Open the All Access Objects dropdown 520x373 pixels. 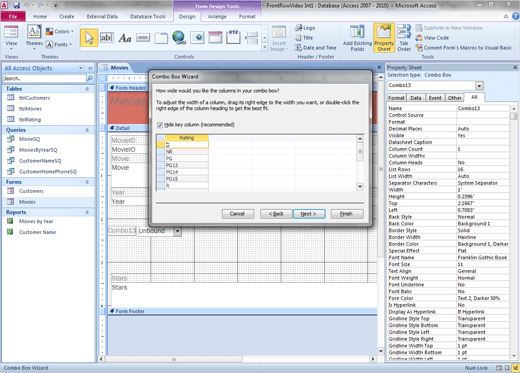point(81,68)
